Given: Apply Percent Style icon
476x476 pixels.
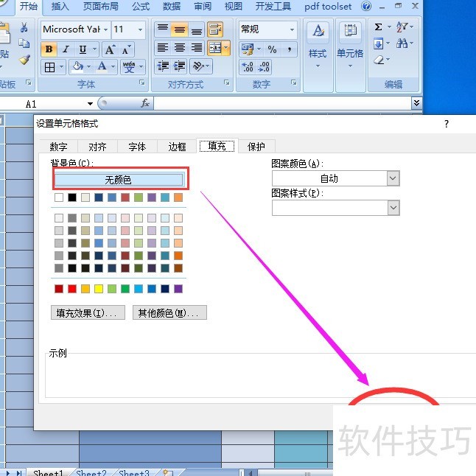Looking at the screenshot, I should 272,49.
